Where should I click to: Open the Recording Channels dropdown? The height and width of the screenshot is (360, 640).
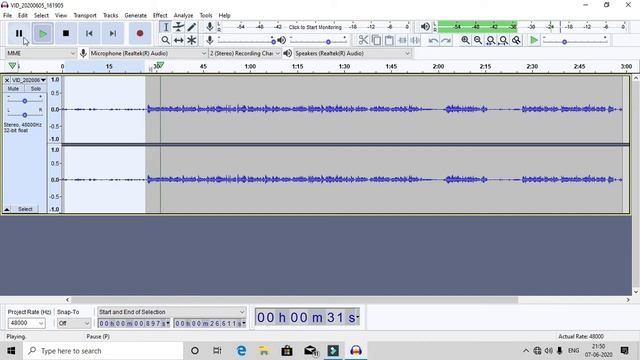[245, 53]
